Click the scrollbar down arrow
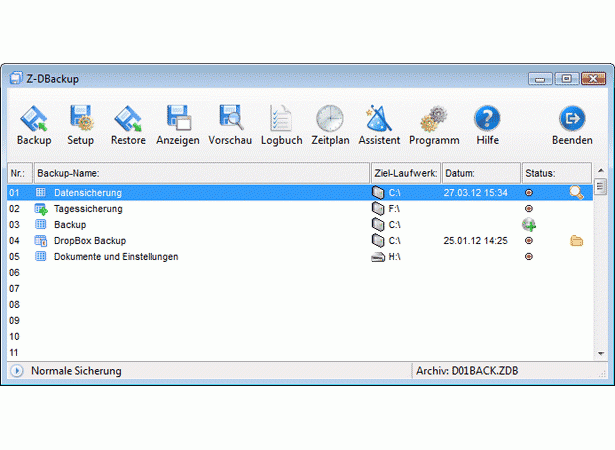The image size is (615, 450). click(600, 353)
